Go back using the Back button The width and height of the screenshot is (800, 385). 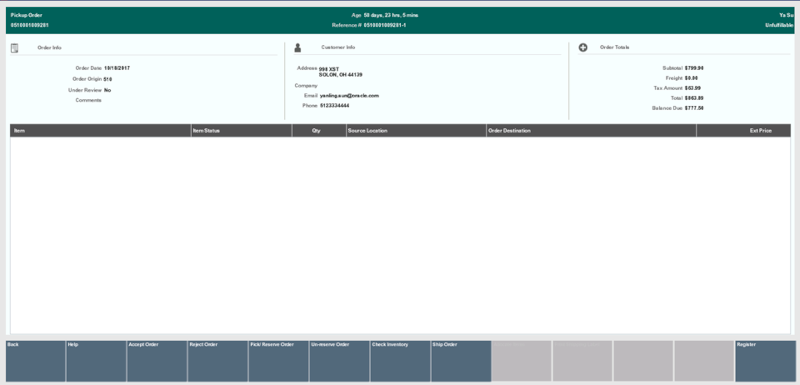pyautogui.click(x=35, y=361)
